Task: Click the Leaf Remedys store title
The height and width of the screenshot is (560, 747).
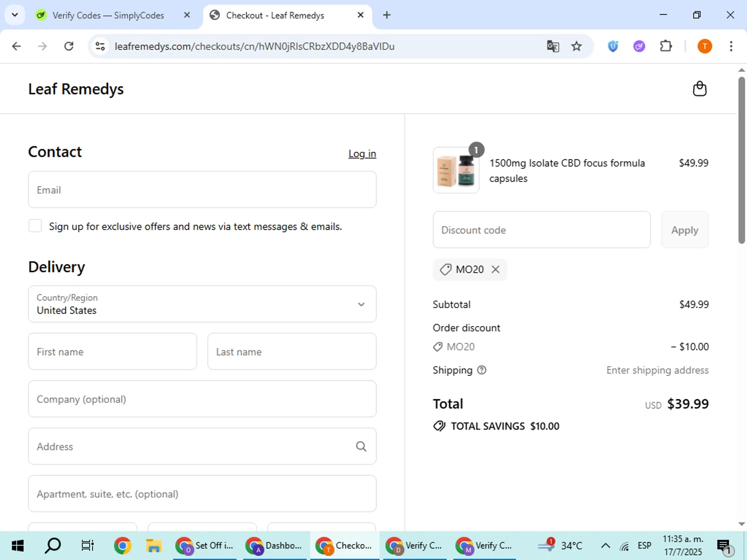Action: coord(76,89)
